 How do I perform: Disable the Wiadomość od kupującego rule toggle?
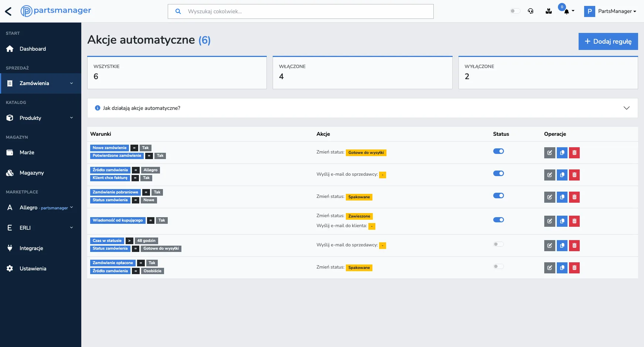click(x=498, y=220)
